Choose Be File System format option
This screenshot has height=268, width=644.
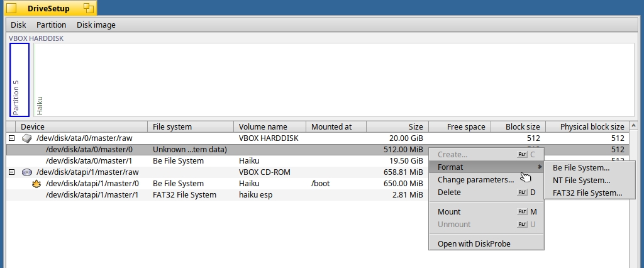point(580,168)
